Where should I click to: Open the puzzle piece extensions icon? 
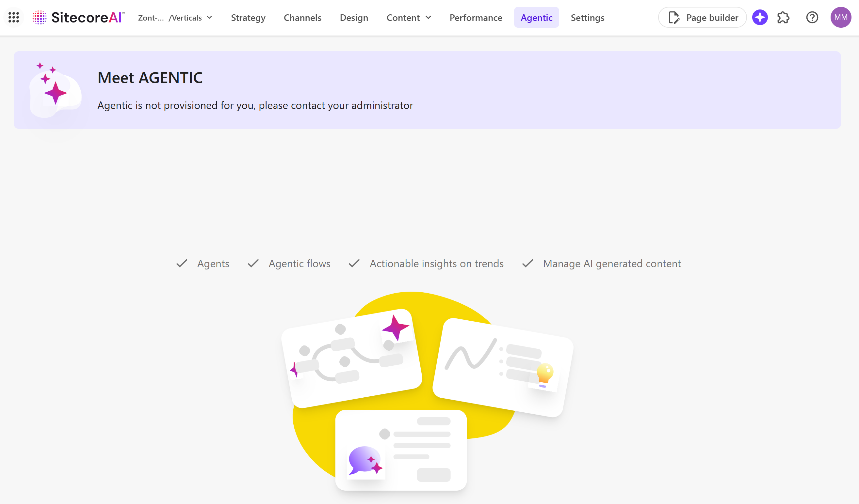783,17
